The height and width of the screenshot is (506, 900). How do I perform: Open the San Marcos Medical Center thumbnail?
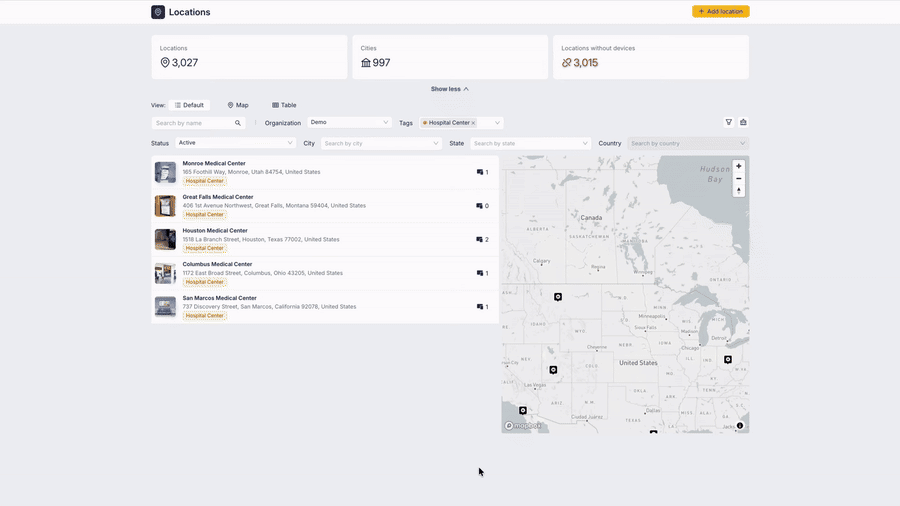[165, 307]
